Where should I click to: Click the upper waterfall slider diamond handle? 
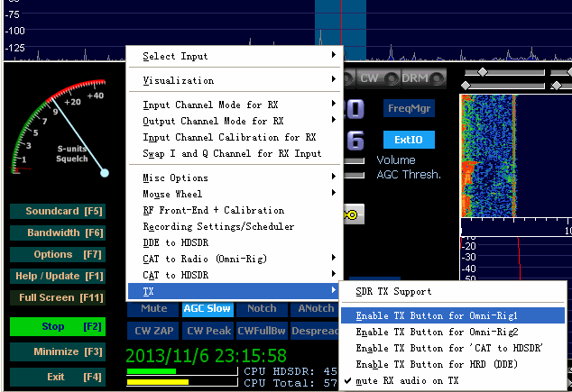483,72
